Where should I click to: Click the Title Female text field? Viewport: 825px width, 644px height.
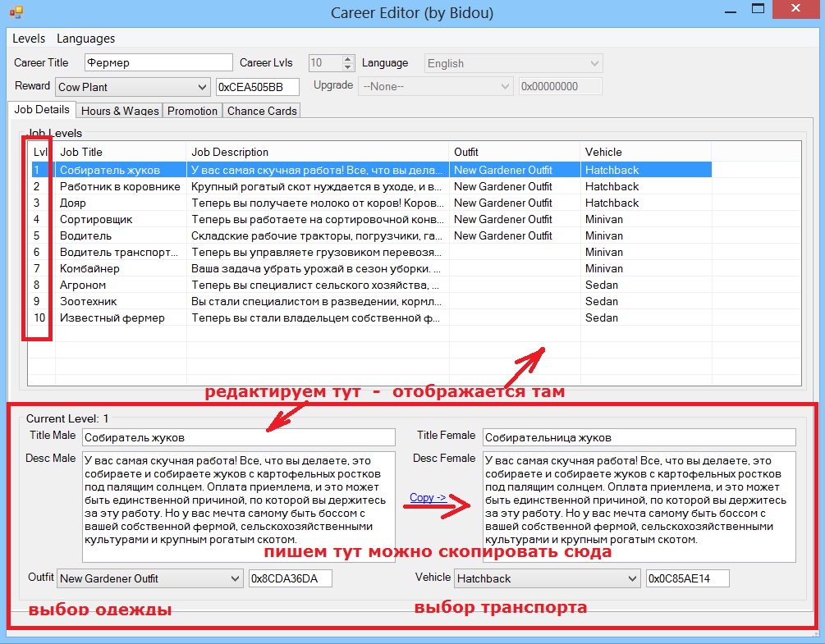click(639, 437)
